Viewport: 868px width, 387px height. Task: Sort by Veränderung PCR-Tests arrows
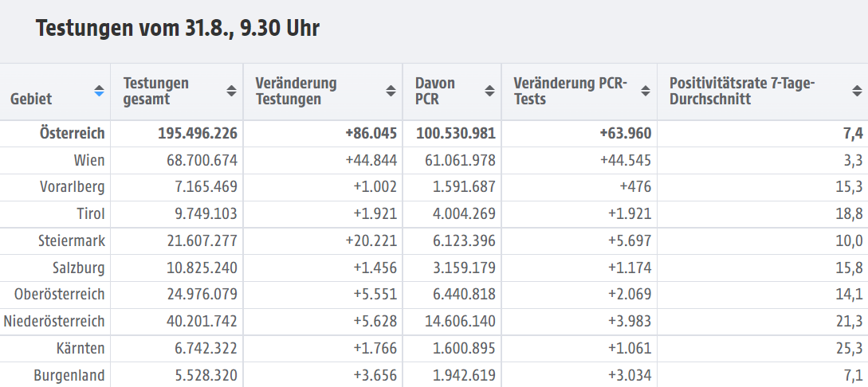coord(646,92)
